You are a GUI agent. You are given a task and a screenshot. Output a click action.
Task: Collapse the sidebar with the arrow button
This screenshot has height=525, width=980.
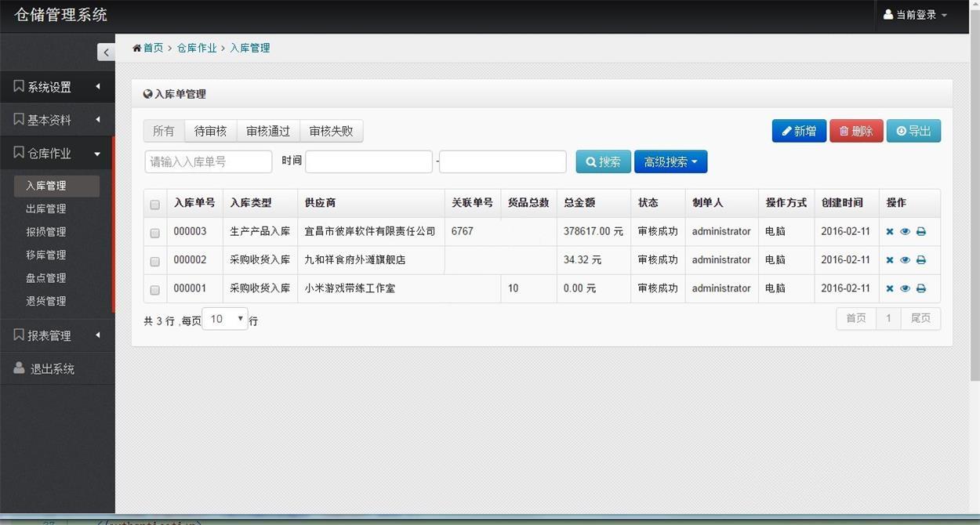point(106,52)
